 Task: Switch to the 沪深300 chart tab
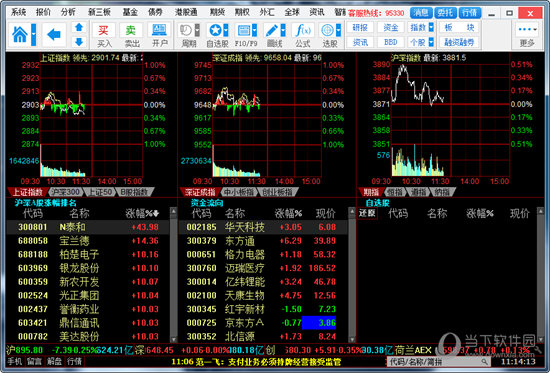point(65,192)
